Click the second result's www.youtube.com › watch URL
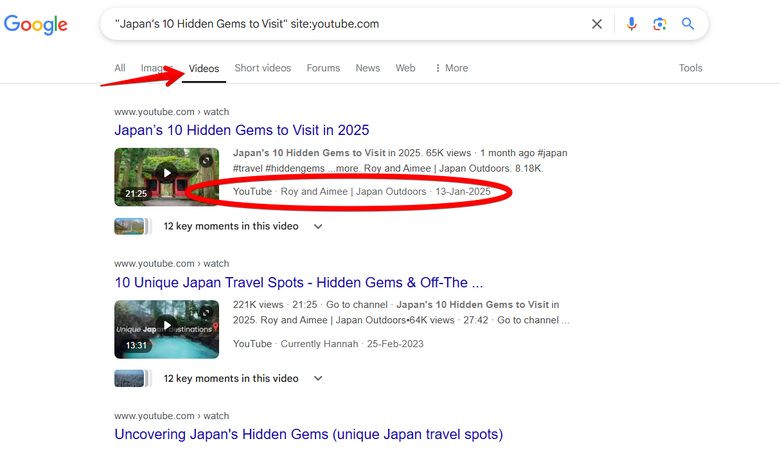Viewport: 780px width, 450px height. pyautogui.click(x=172, y=264)
